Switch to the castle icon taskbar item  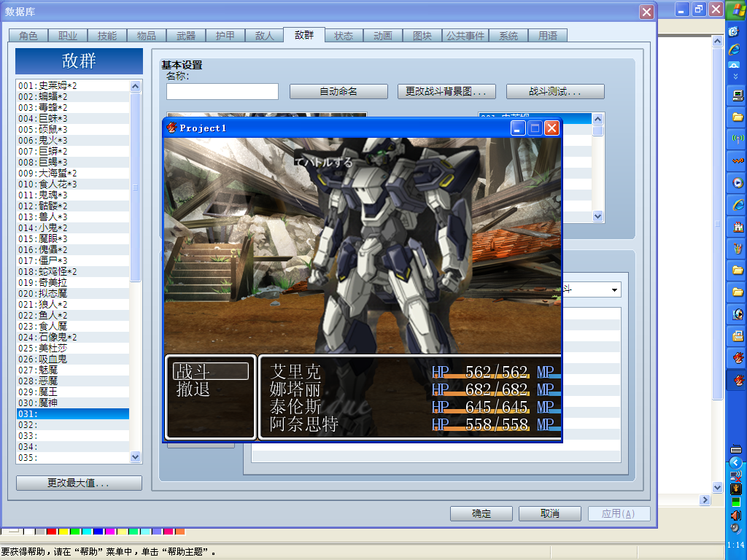click(x=738, y=227)
